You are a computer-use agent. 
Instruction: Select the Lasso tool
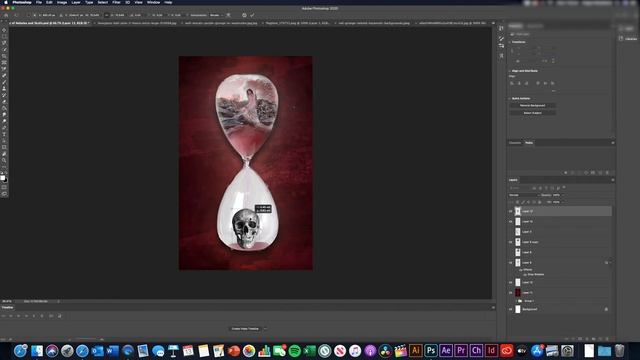(4, 43)
